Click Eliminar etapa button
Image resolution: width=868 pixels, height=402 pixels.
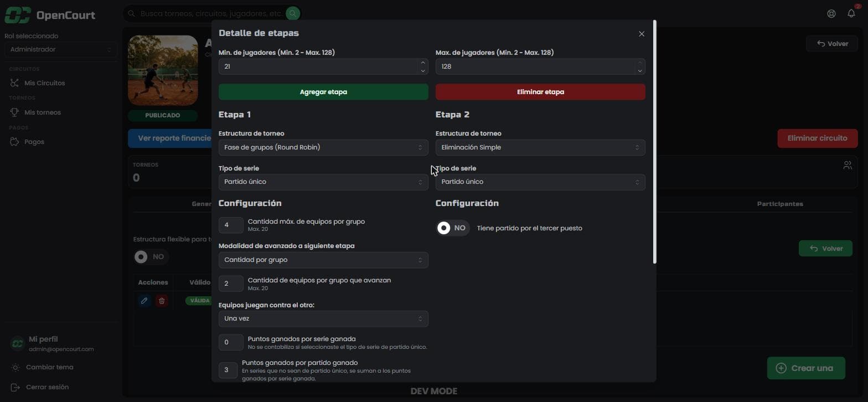[540, 92]
